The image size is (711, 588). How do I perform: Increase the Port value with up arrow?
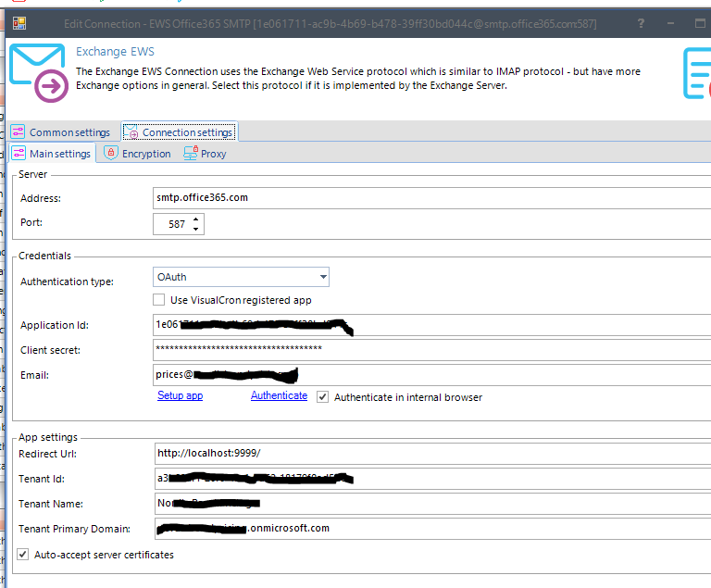[x=196, y=219]
